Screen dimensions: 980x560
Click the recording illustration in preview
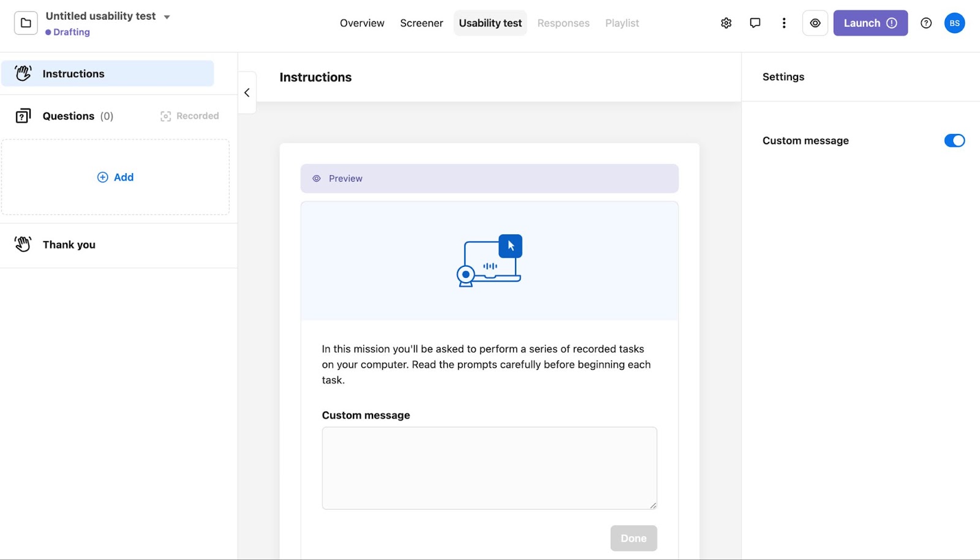tap(489, 261)
